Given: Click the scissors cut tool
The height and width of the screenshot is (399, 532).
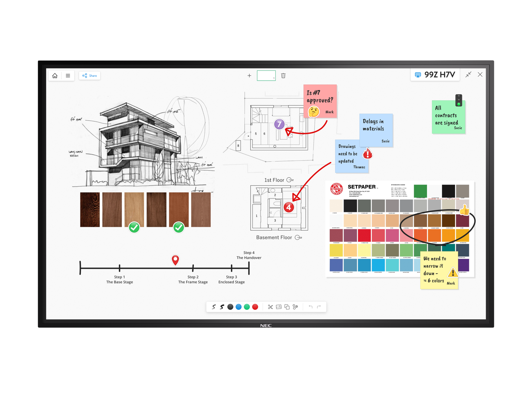Looking at the screenshot, I should pos(270,307).
